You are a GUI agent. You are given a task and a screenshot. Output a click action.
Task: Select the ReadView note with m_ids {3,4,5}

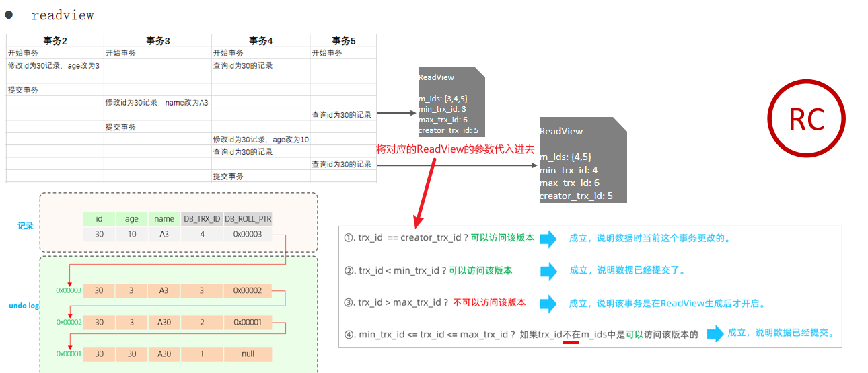coord(451,102)
